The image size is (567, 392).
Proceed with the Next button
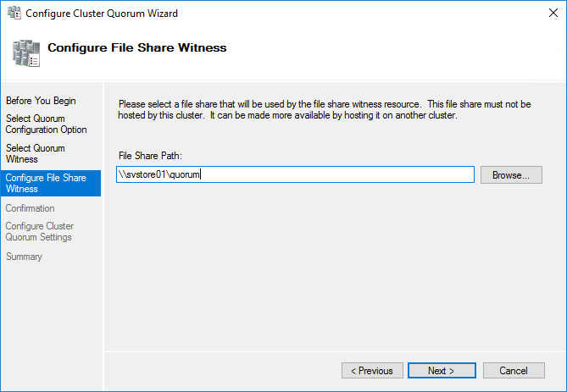click(442, 371)
